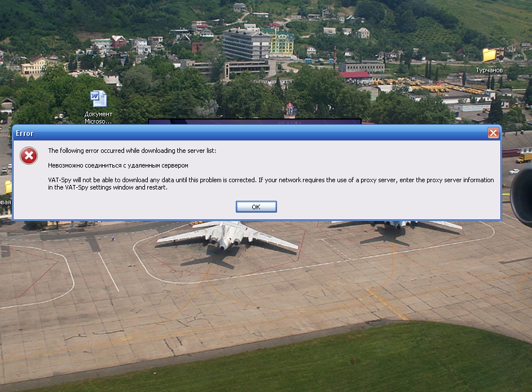The image size is (532, 392).
Task: Click the cut-off 'овая' icon label
Action: click(6, 202)
